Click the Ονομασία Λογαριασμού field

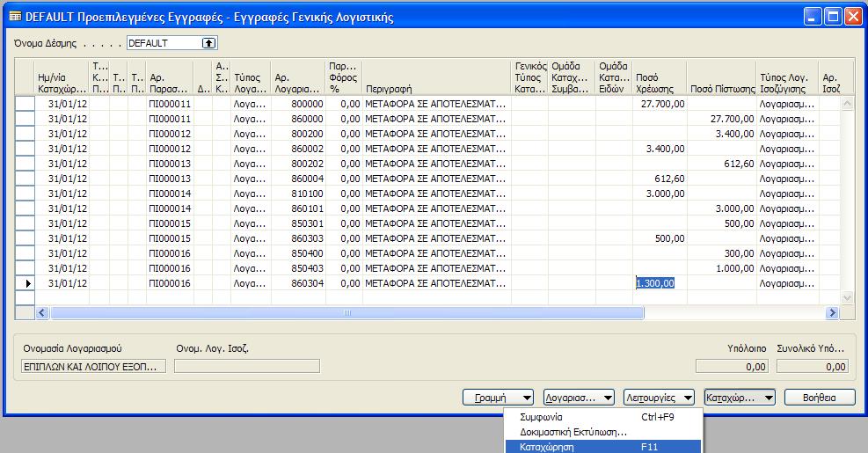[93, 367]
